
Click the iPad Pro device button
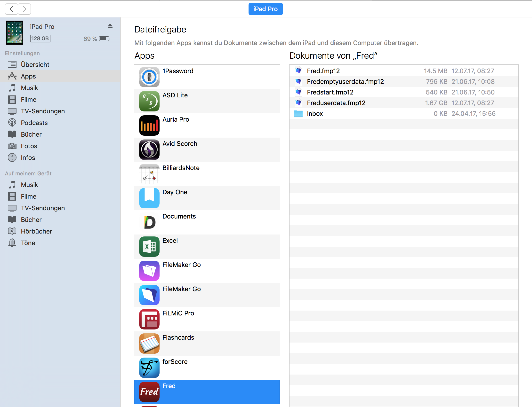click(x=266, y=9)
